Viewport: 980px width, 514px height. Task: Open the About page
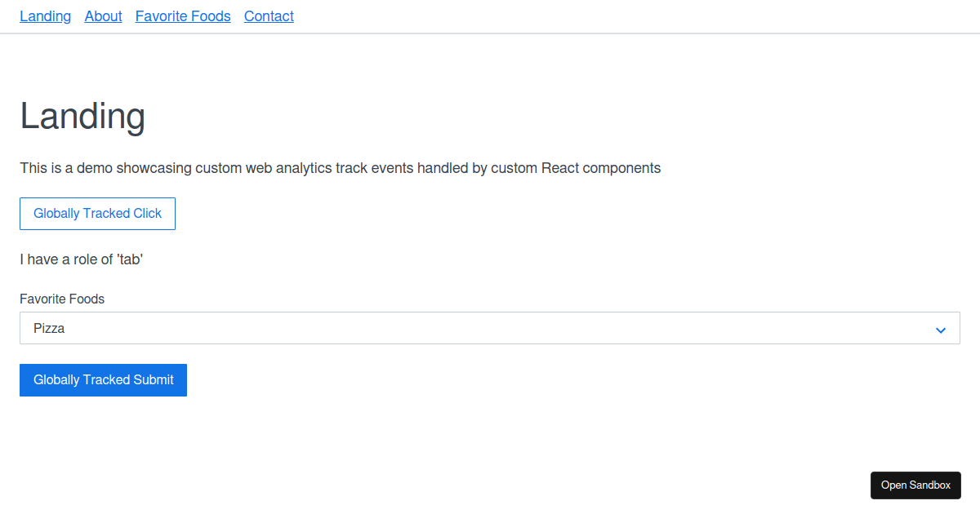[103, 16]
